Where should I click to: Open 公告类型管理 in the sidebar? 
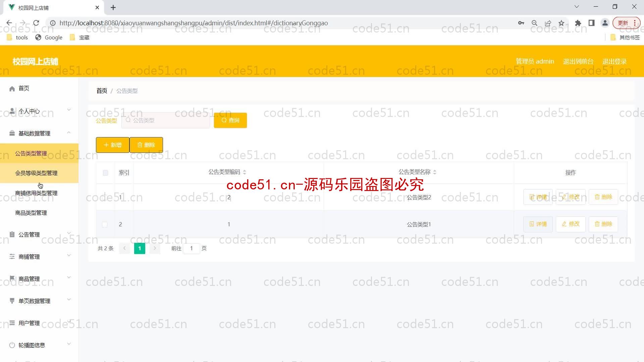(39, 154)
